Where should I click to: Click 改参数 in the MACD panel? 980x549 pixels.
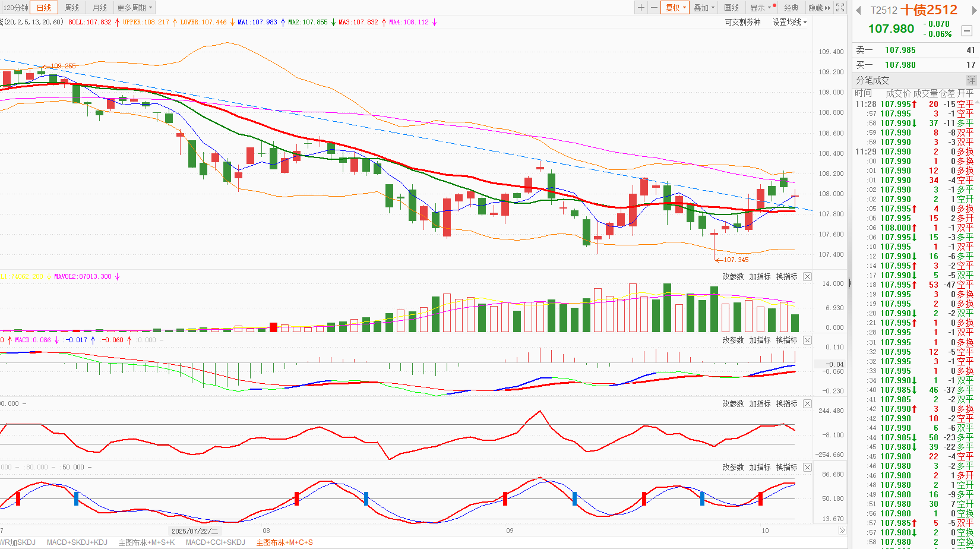[733, 340]
